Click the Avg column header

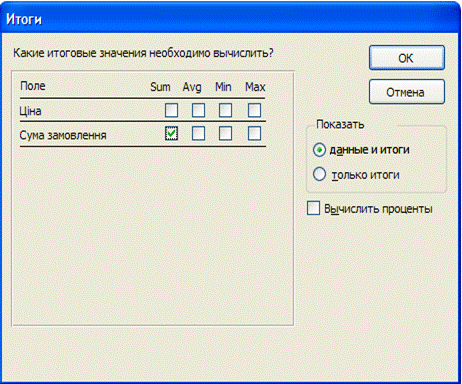(192, 87)
